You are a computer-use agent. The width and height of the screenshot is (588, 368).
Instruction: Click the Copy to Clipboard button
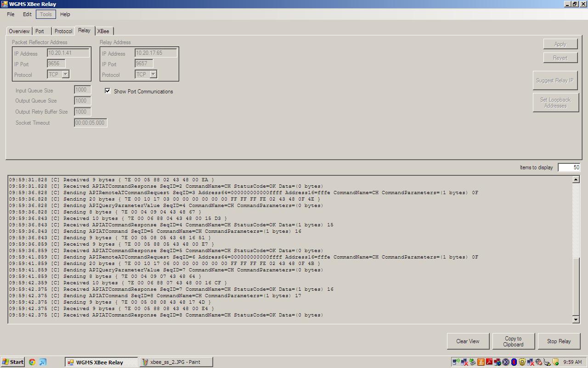point(513,341)
